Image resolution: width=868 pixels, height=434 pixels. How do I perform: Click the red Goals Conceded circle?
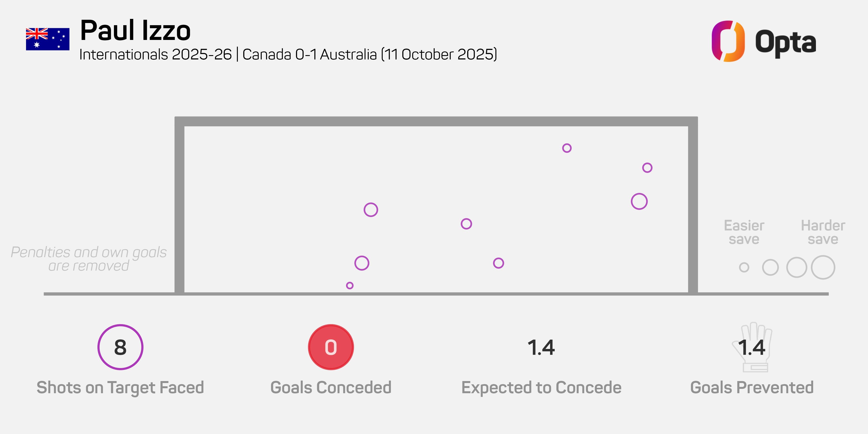coord(330,347)
